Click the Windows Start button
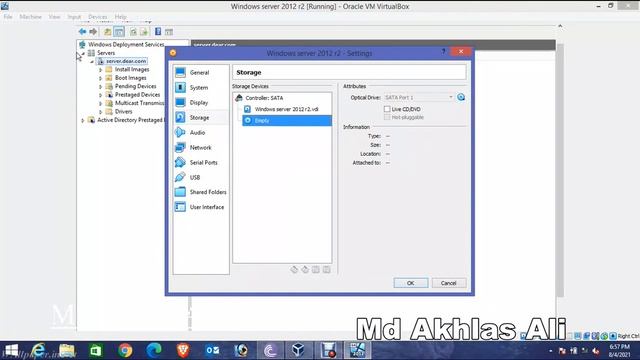This screenshot has height=360, width=640. coord(11,351)
